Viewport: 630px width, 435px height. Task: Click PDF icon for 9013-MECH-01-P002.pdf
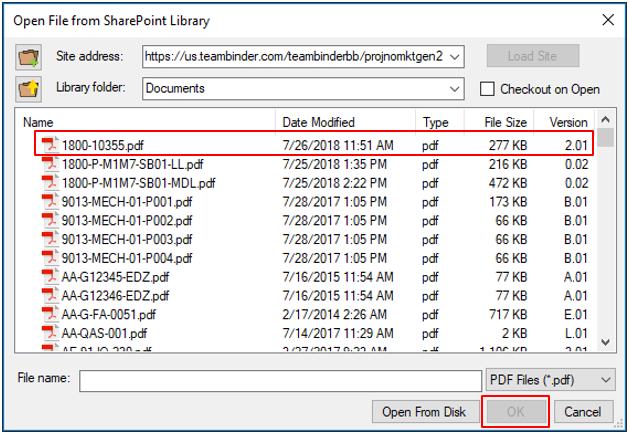tap(50, 220)
